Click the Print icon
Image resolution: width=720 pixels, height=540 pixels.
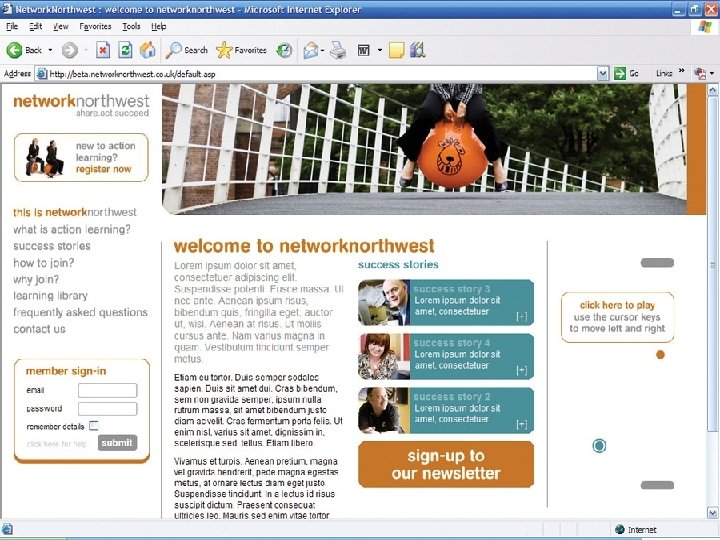click(338, 50)
